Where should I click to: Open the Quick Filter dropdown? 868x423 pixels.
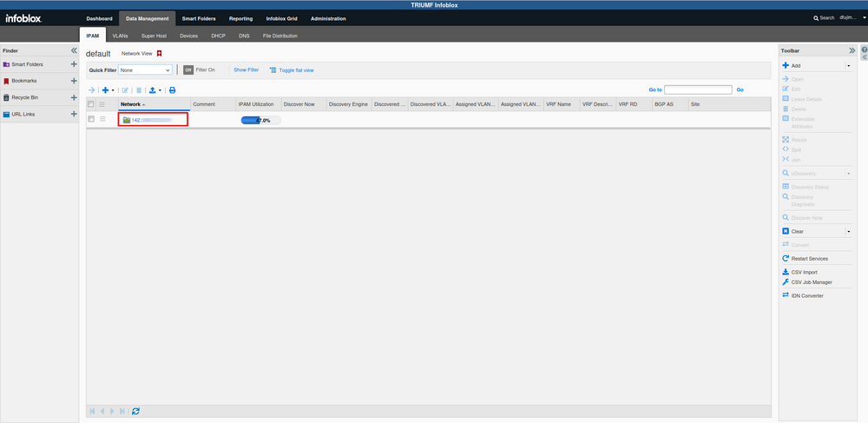point(145,69)
